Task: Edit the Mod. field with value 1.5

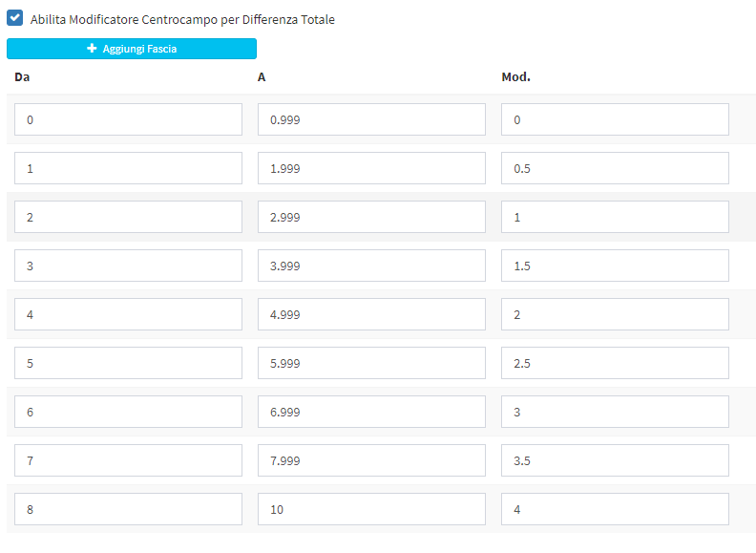Action: (x=615, y=266)
